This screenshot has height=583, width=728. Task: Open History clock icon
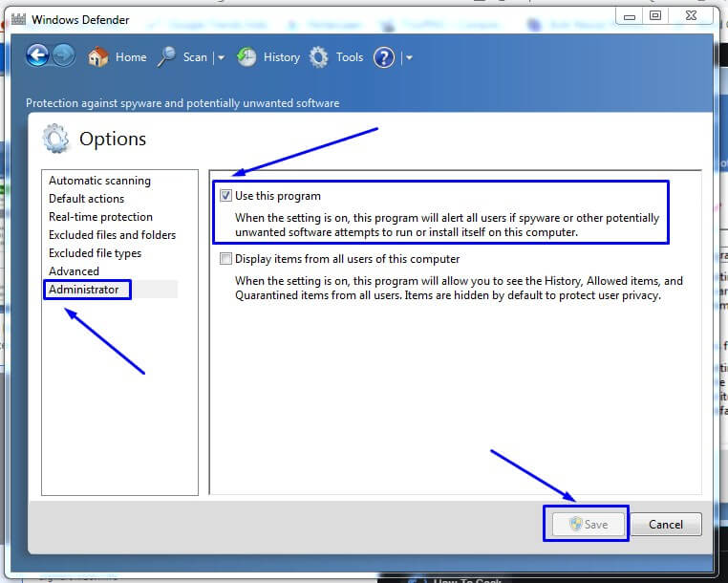[246, 57]
